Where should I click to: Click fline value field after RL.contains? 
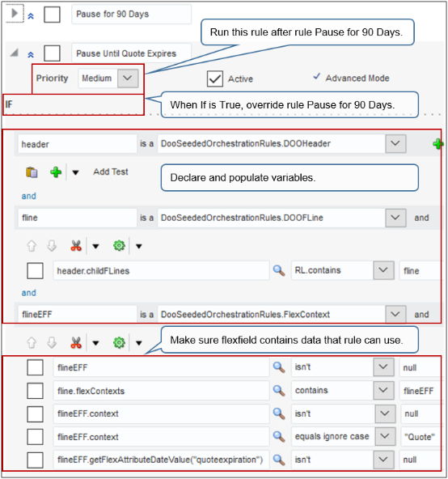tap(421, 271)
